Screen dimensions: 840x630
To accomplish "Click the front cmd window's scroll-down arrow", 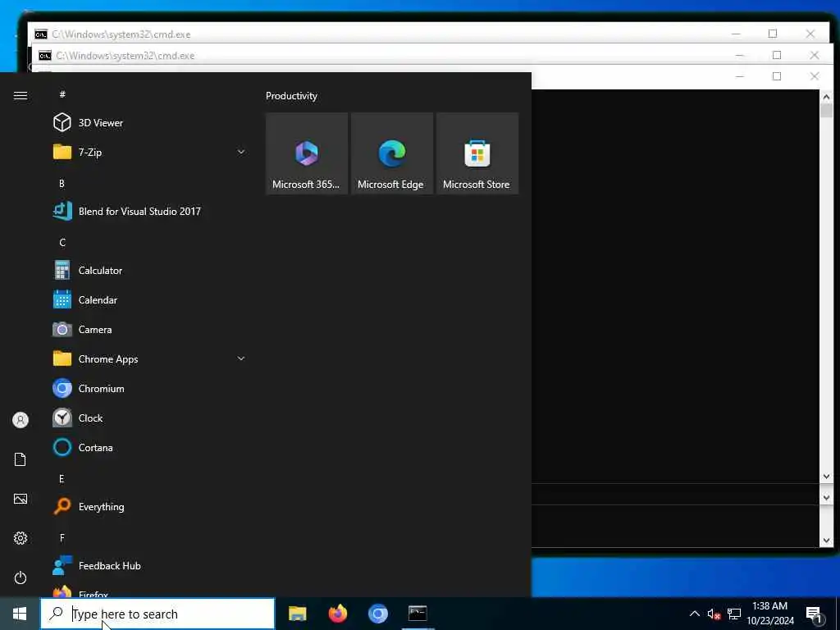I will (825, 477).
